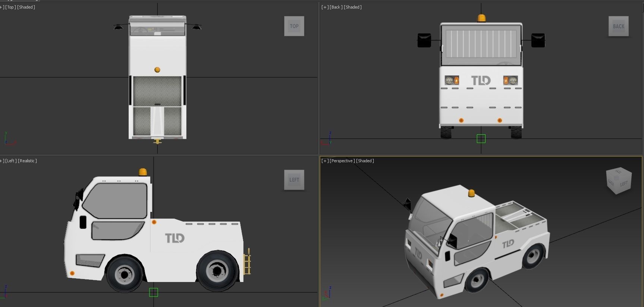Select the cab side window in Left viewport
This screenshot has height=307, width=644.
pyautogui.click(x=116, y=200)
